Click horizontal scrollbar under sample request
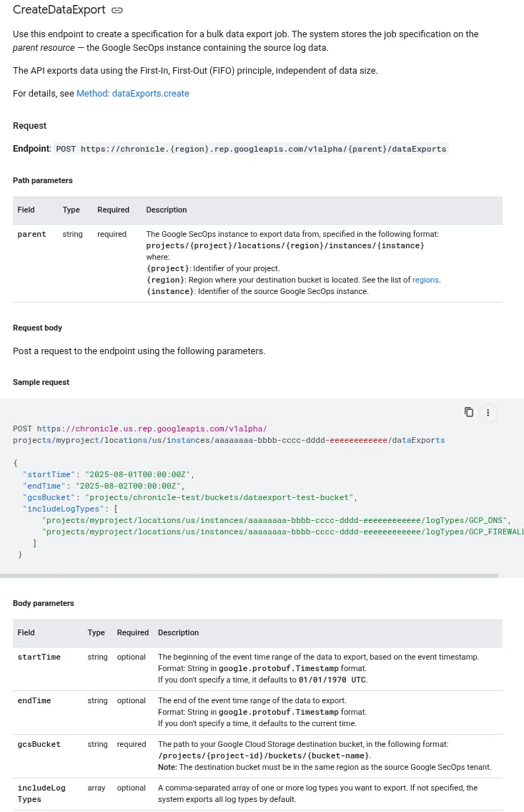This screenshot has height=812, width=524. pyautogui.click(x=249, y=576)
